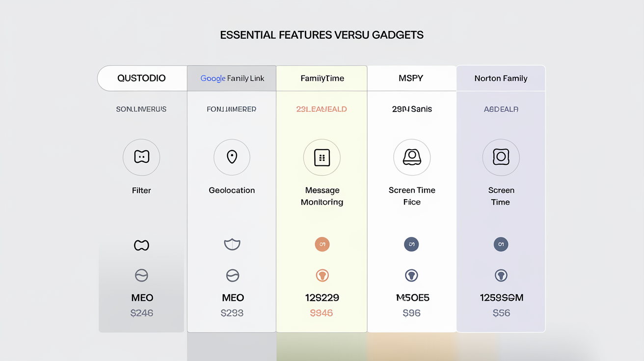Click the Screen Time Fiice label
Image resolution: width=644 pixels, height=361 pixels.
pyautogui.click(x=412, y=196)
